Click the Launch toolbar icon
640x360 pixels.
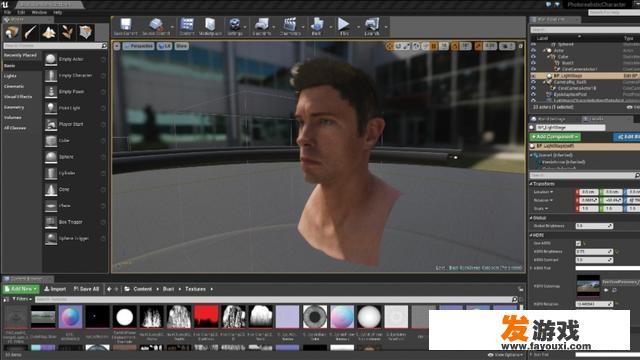(372, 24)
